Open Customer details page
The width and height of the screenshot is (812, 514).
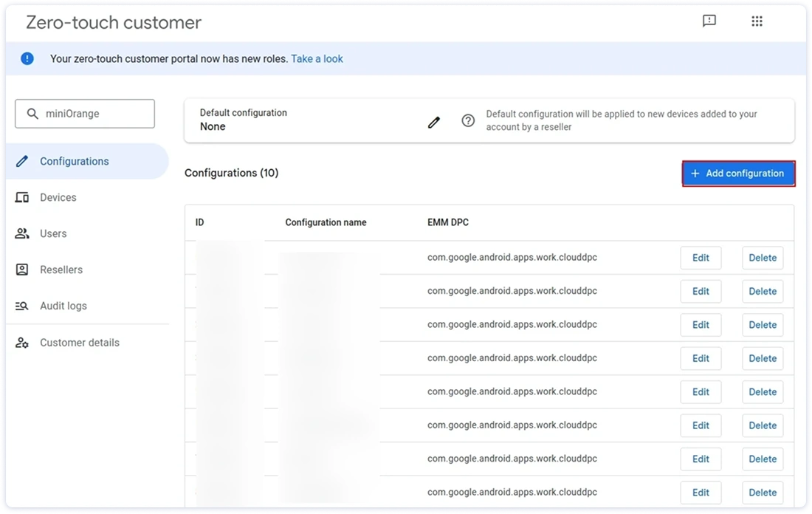click(x=79, y=343)
